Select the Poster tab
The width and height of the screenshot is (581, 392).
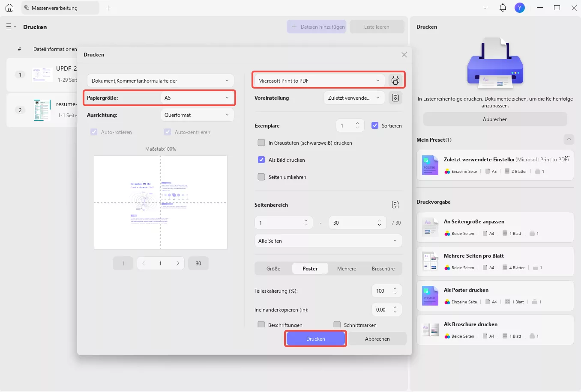point(310,268)
